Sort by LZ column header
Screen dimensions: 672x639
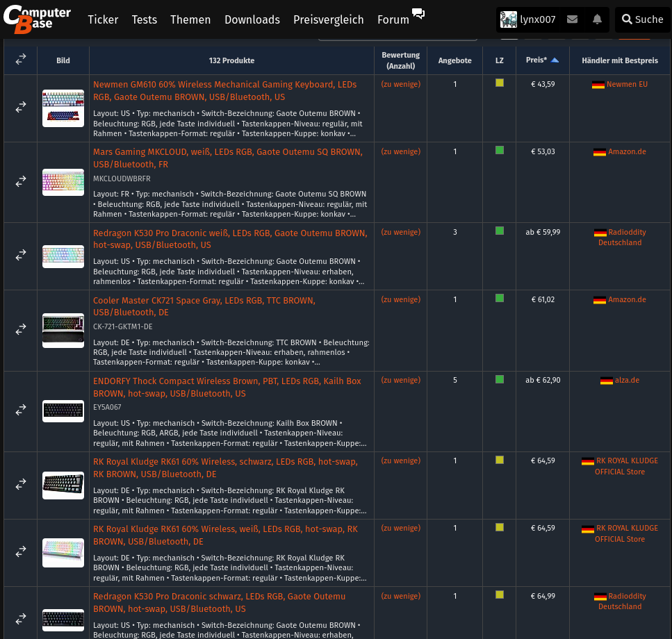(499, 60)
